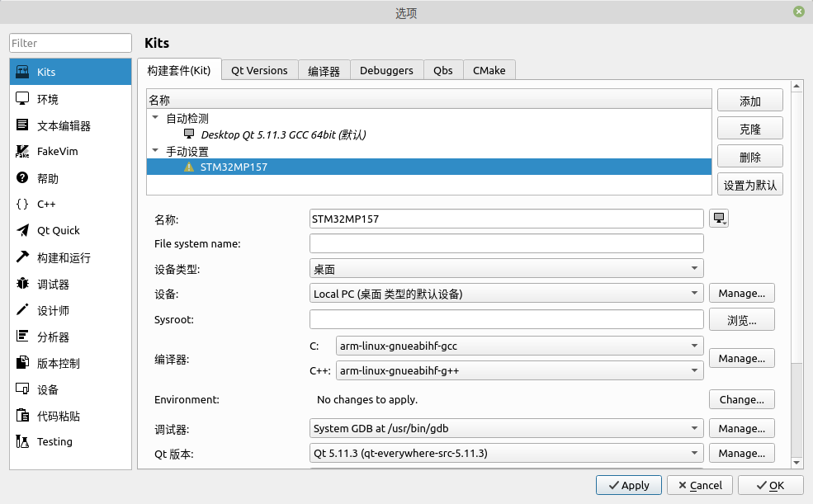Click the warning icon on STM32MP157 row
The image size is (813, 504).
(x=189, y=167)
